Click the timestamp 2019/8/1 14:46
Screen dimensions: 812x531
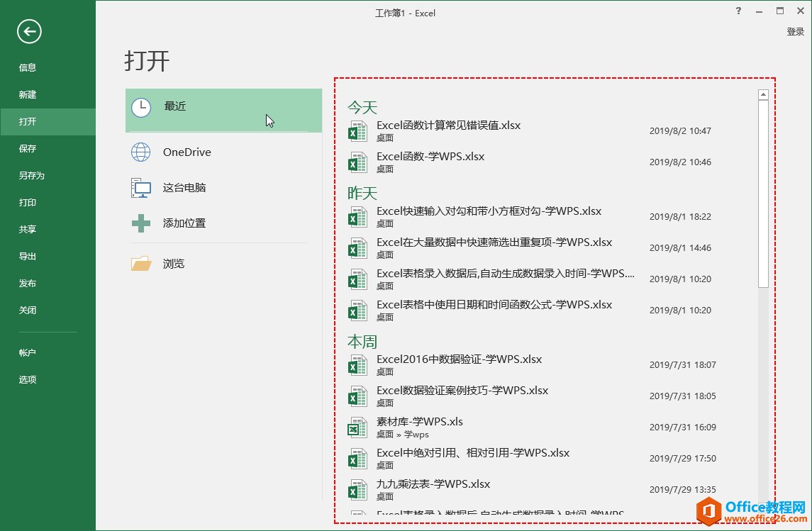click(x=680, y=248)
